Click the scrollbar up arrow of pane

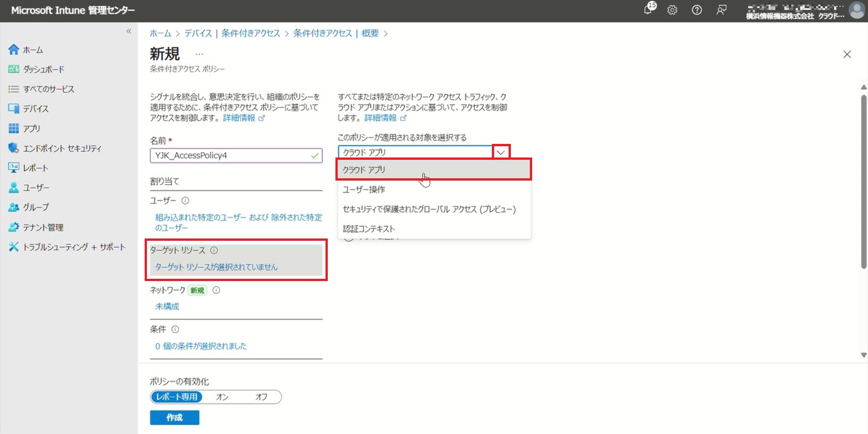863,87
